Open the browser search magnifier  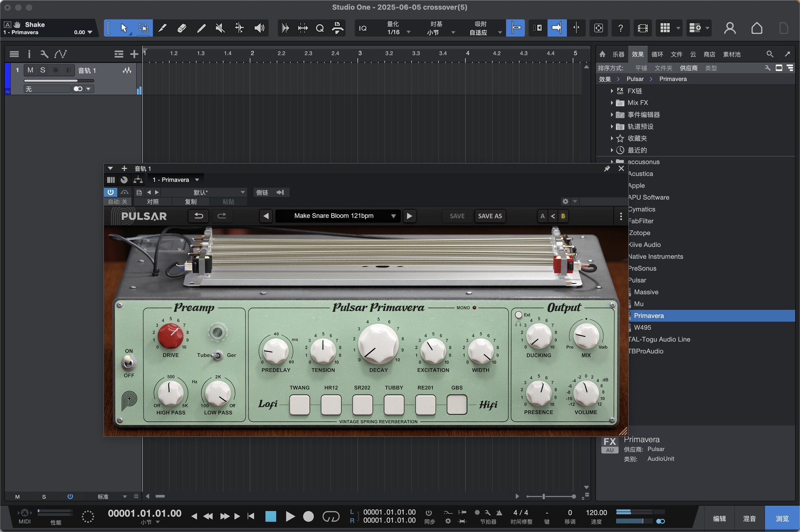pos(770,54)
